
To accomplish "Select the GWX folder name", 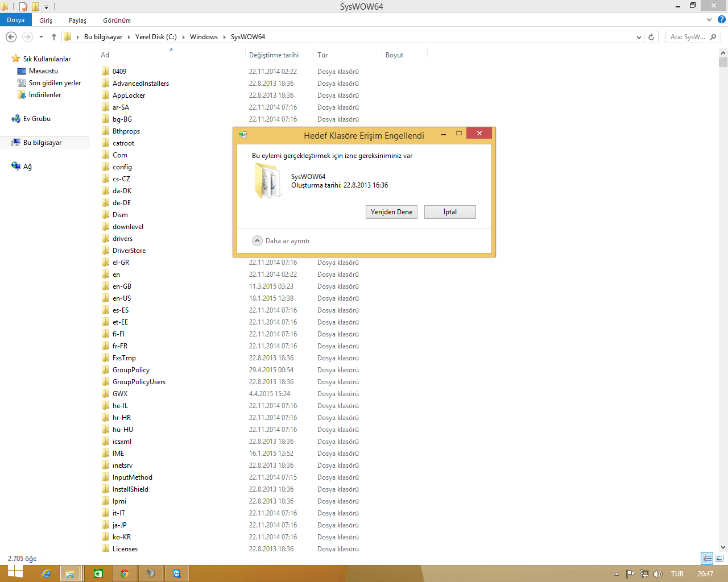I will coord(120,394).
